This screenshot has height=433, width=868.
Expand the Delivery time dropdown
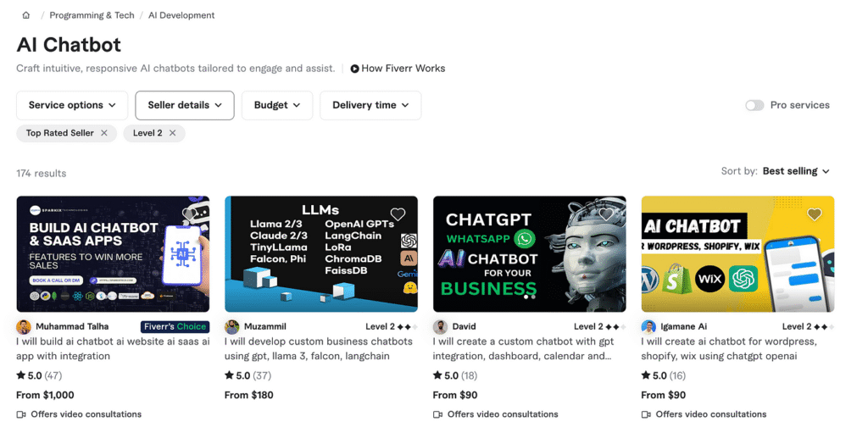370,105
